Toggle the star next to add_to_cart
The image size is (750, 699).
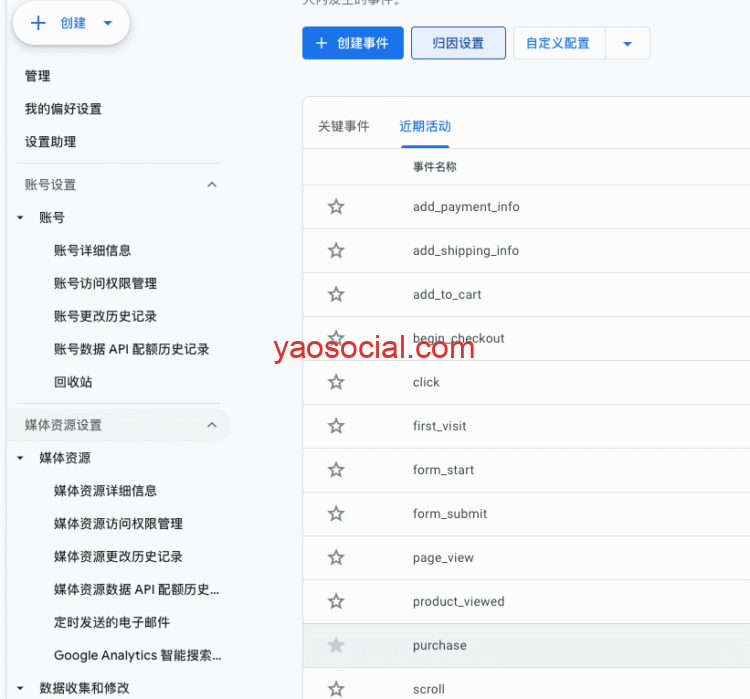pos(336,295)
